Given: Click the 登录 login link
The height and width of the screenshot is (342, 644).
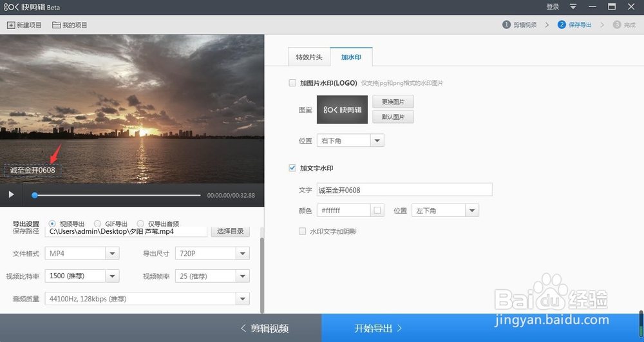Looking at the screenshot, I should pos(553,6).
